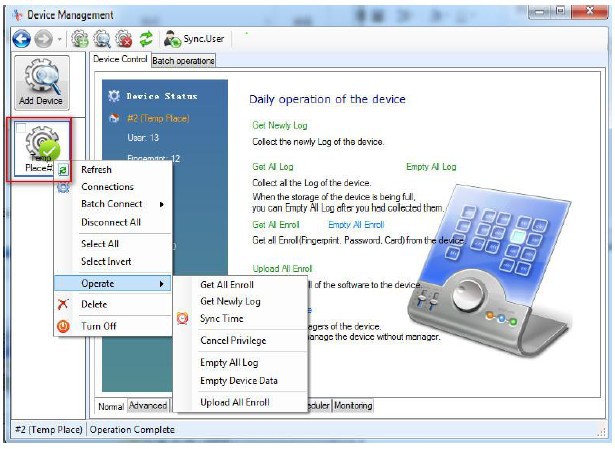
Task: Select Empty Device Data menu entry
Action: (240, 380)
